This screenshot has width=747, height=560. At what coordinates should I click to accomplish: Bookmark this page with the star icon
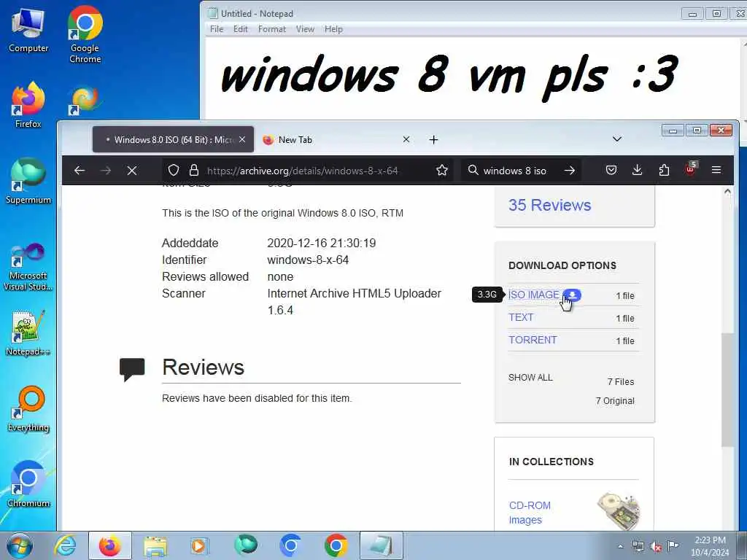pos(441,171)
